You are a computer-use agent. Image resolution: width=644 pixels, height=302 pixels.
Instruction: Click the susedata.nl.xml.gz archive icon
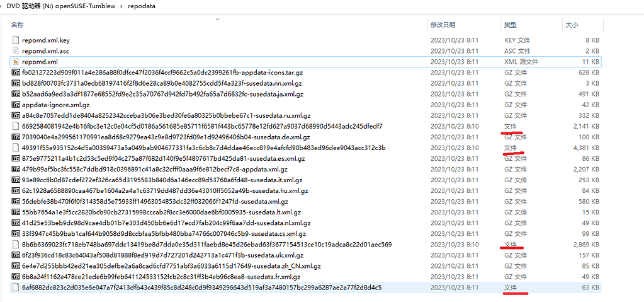[x=16, y=223]
